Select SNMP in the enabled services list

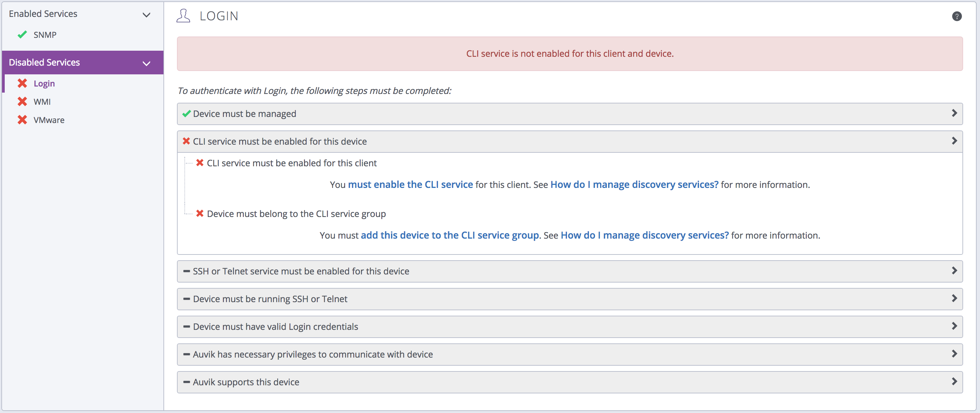click(x=45, y=34)
